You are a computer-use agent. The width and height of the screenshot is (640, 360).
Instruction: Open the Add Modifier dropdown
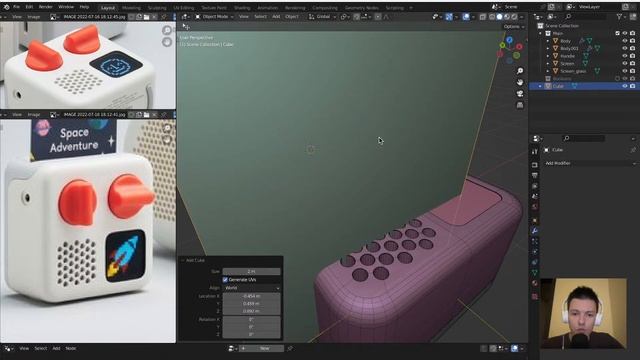point(590,163)
